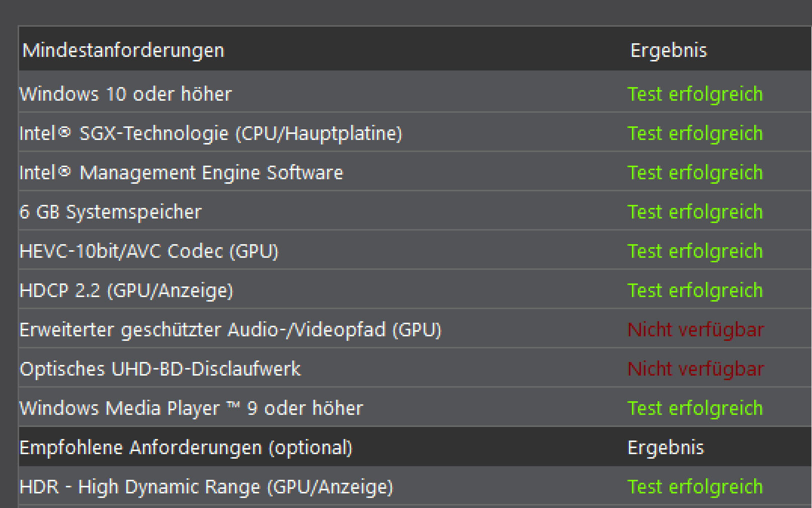Viewport: 812px width, 508px height.
Task: Select the HEVC-10bit/AVC Codec (GPU) entry
Action: (x=149, y=251)
